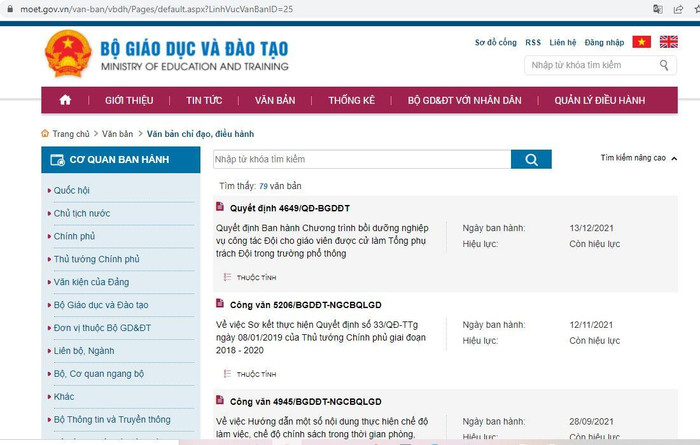Screen dimensions: 700x445
Task: Click the 79 results count
Action: point(263,186)
